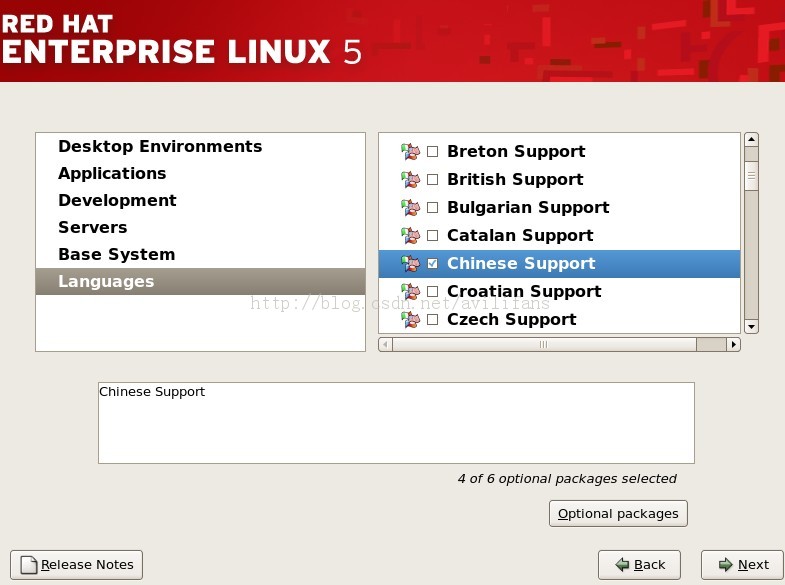Select the Desktop Environments category
This screenshot has width=785, height=585.
pos(160,147)
